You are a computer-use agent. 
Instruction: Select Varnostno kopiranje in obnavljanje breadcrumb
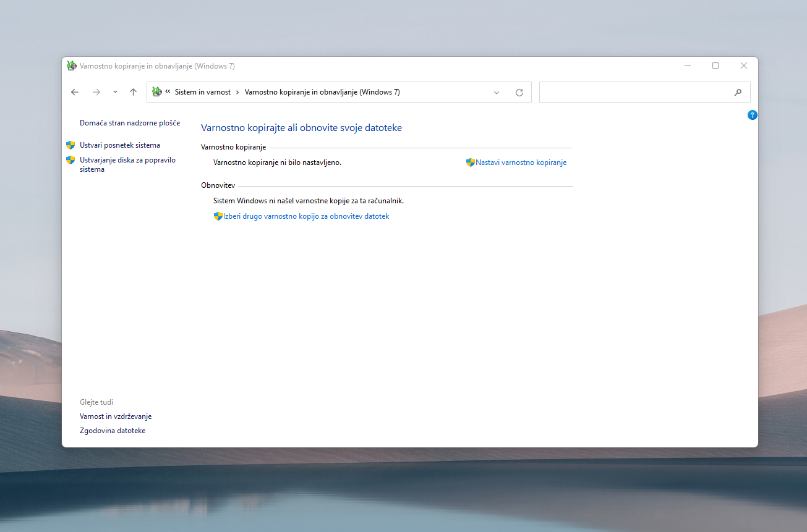[x=322, y=92]
